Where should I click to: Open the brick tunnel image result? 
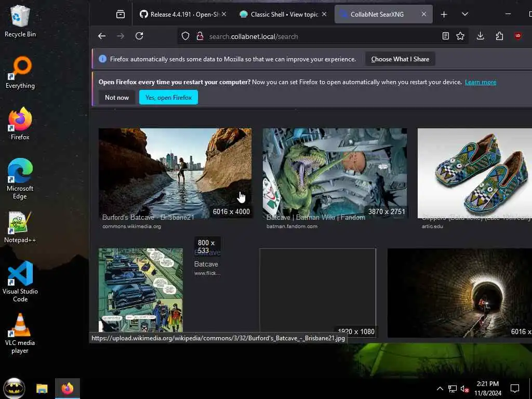point(460,293)
